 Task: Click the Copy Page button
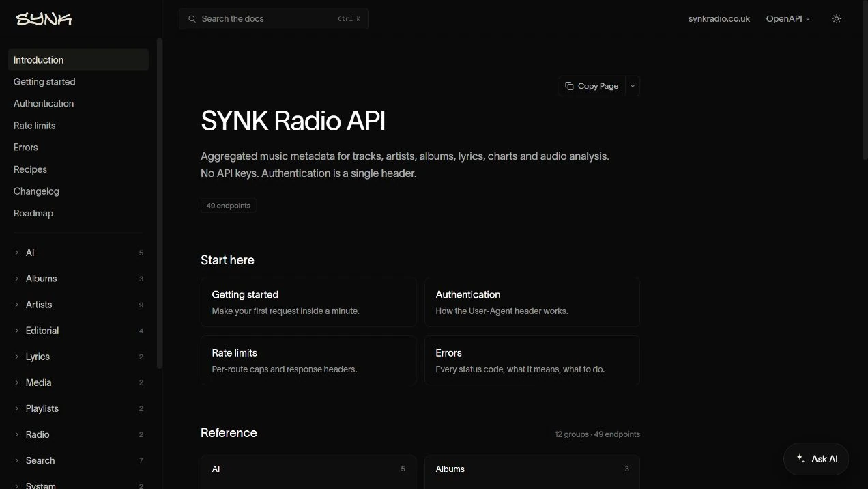[592, 86]
